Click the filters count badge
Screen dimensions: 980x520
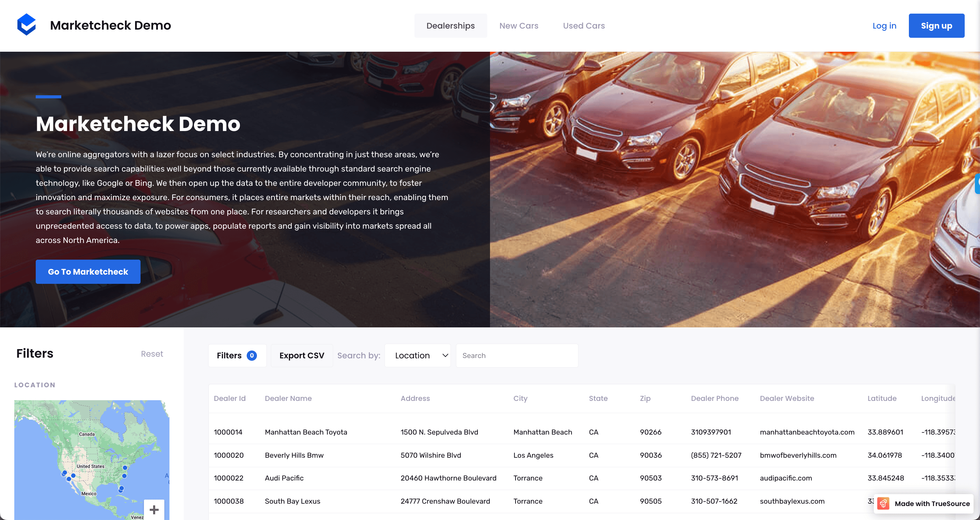point(251,355)
